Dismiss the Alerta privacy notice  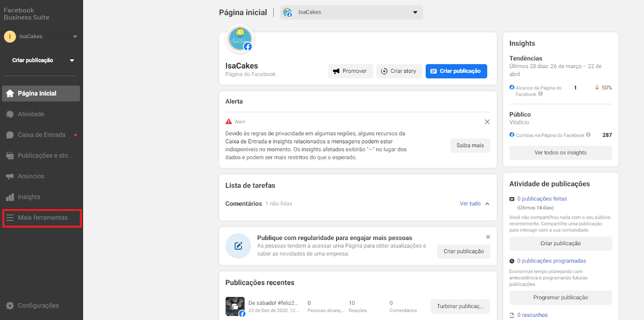(487, 122)
